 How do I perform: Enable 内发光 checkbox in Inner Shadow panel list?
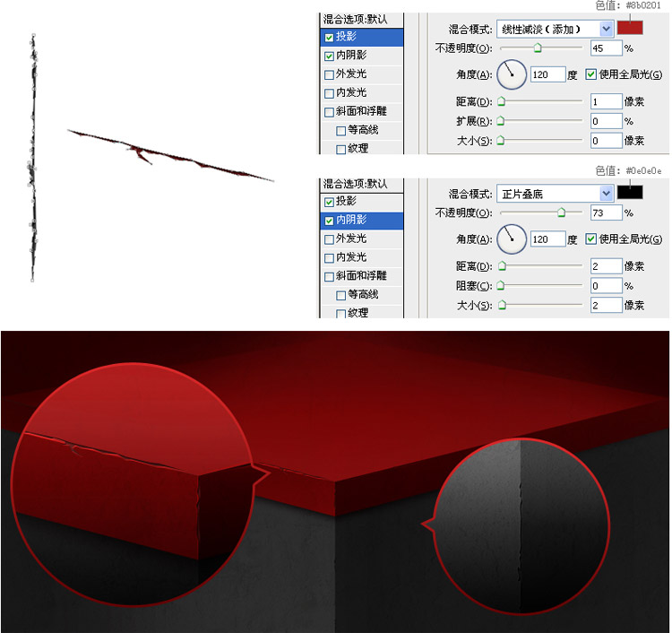coord(329,258)
